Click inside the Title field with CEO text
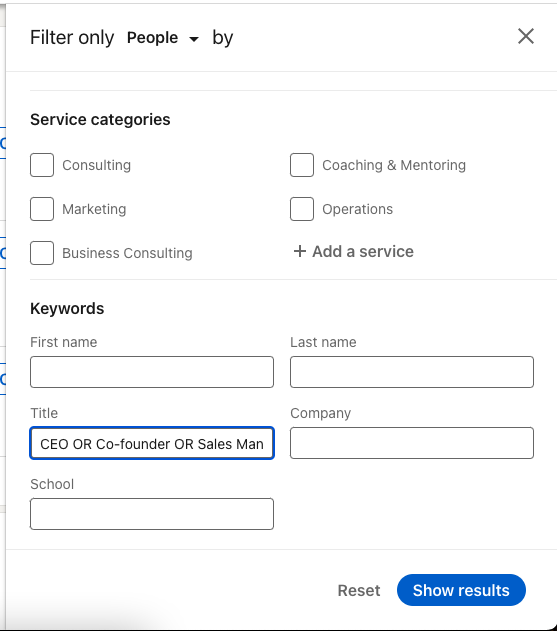Viewport: 557px width, 631px height. click(152, 443)
